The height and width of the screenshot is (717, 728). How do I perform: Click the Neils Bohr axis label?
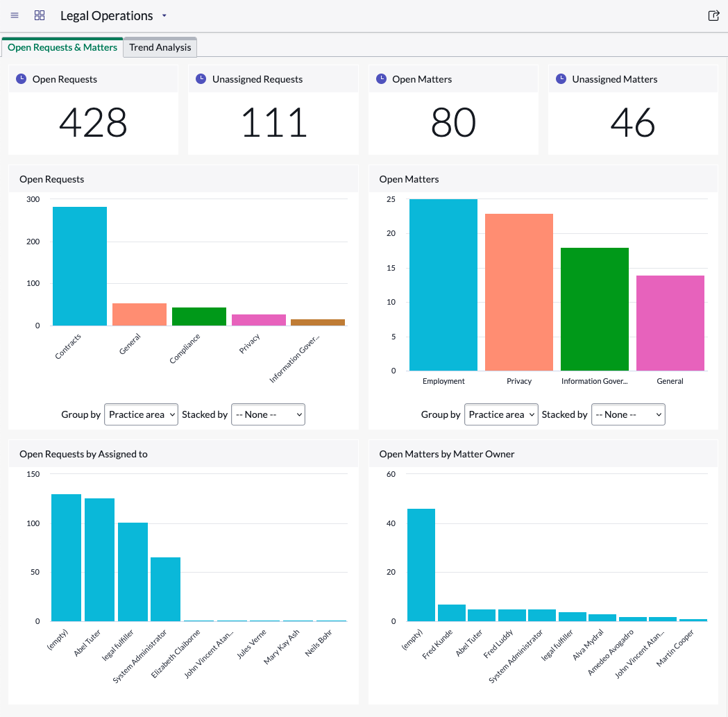pos(318,643)
